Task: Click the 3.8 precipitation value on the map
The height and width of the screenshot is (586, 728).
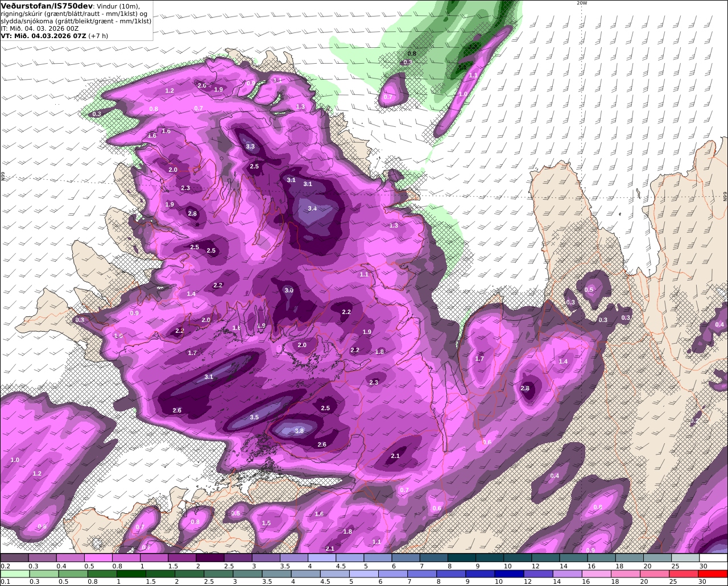Action: coord(299,431)
